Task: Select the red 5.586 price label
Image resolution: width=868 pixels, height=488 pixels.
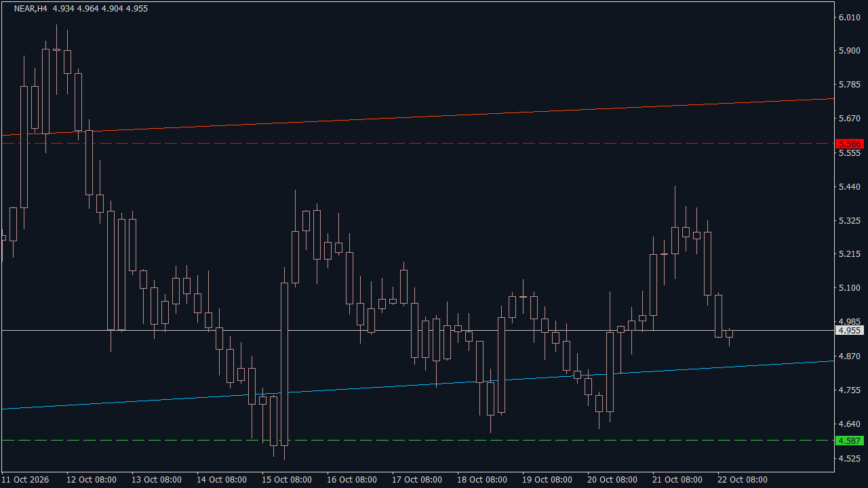Action: pos(850,144)
